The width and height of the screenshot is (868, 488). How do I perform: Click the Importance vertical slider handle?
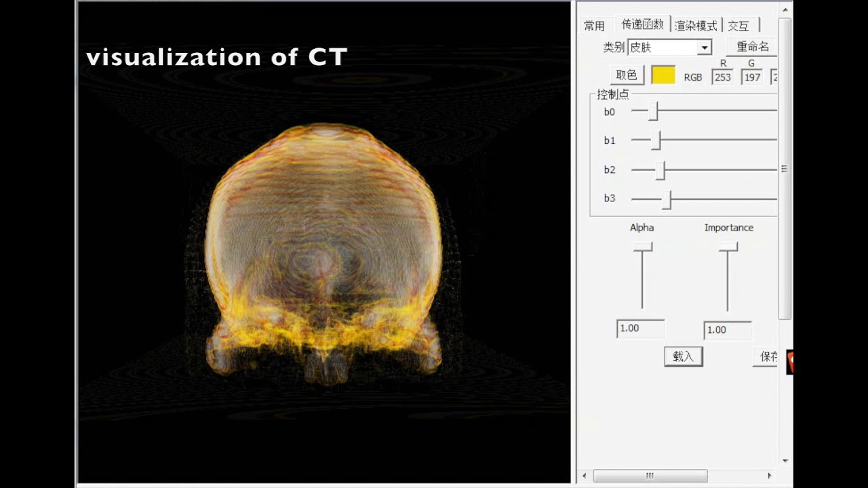728,247
